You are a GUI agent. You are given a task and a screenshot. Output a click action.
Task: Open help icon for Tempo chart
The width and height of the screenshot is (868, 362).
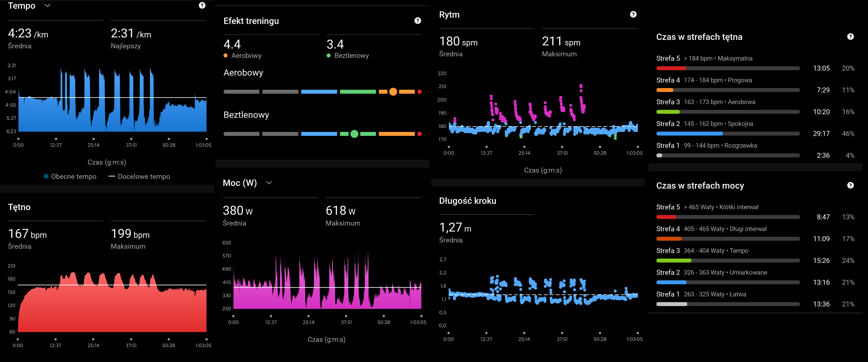[x=202, y=5]
